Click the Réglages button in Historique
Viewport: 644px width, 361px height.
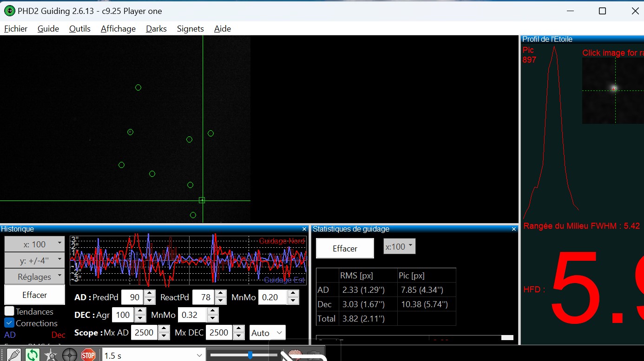pos(34,277)
